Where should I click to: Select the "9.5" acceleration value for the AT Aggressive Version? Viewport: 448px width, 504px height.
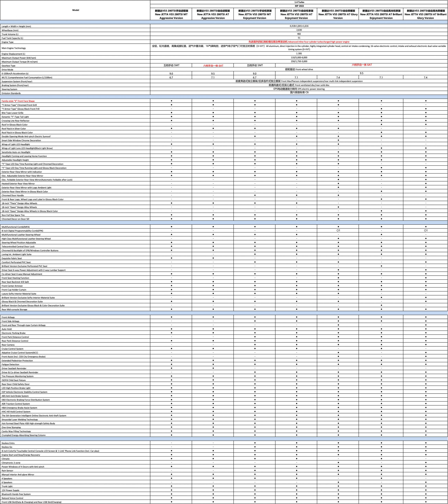pyautogui.click(x=213, y=73)
